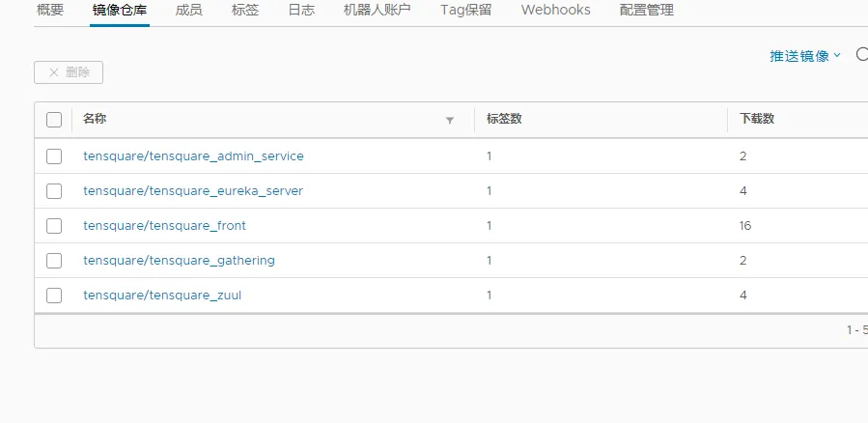The height and width of the screenshot is (423, 868).
Task: Open the tensquare/tensquare_zuul repository
Action: pos(162,296)
